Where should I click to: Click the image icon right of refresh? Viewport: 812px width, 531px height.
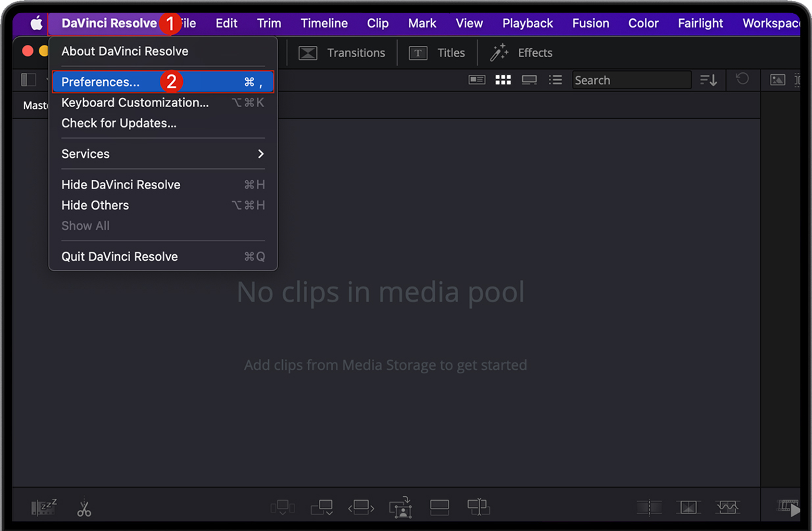(x=778, y=80)
